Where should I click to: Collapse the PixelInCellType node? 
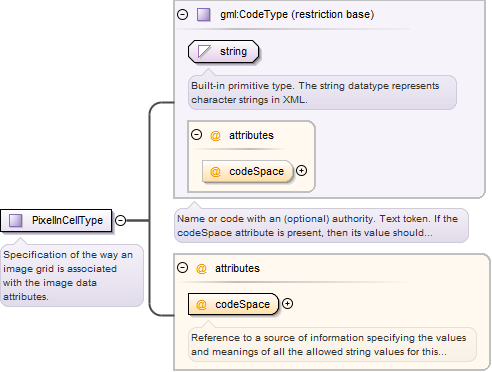click(x=120, y=221)
